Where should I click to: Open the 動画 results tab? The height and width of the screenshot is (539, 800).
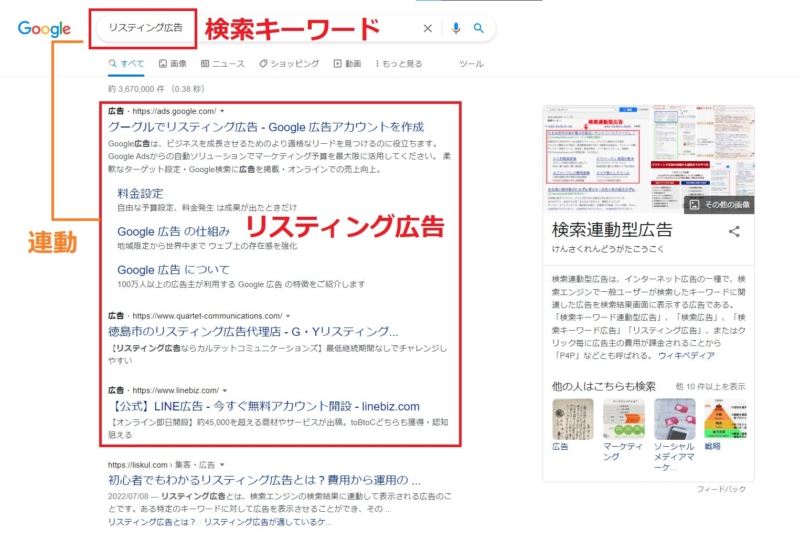pyautogui.click(x=347, y=63)
